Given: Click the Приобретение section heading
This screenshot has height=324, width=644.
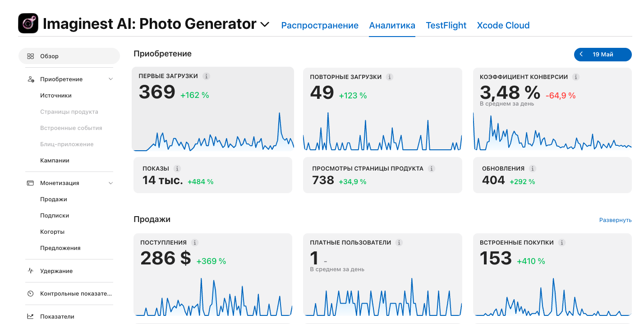Looking at the screenshot, I should pos(163,54).
